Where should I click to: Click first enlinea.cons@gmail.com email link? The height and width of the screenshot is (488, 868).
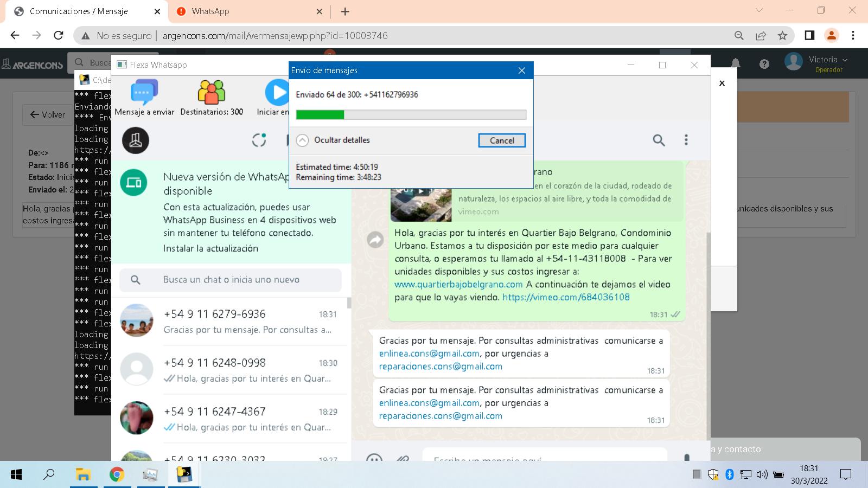pos(429,354)
